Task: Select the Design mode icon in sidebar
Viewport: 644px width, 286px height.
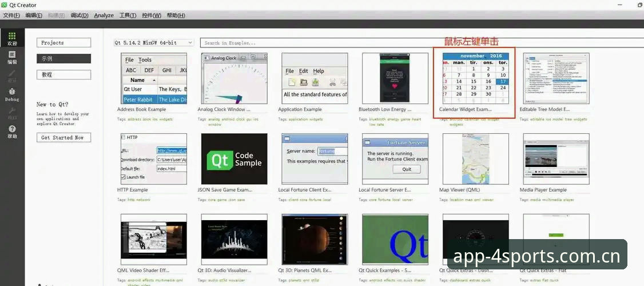Action: point(13,76)
